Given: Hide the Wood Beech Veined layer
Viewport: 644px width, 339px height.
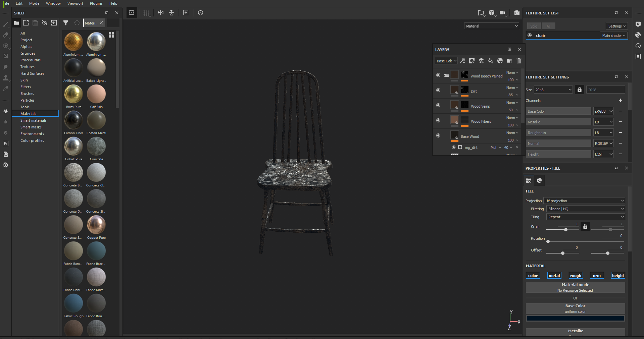Looking at the screenshot, I should 438,75.
